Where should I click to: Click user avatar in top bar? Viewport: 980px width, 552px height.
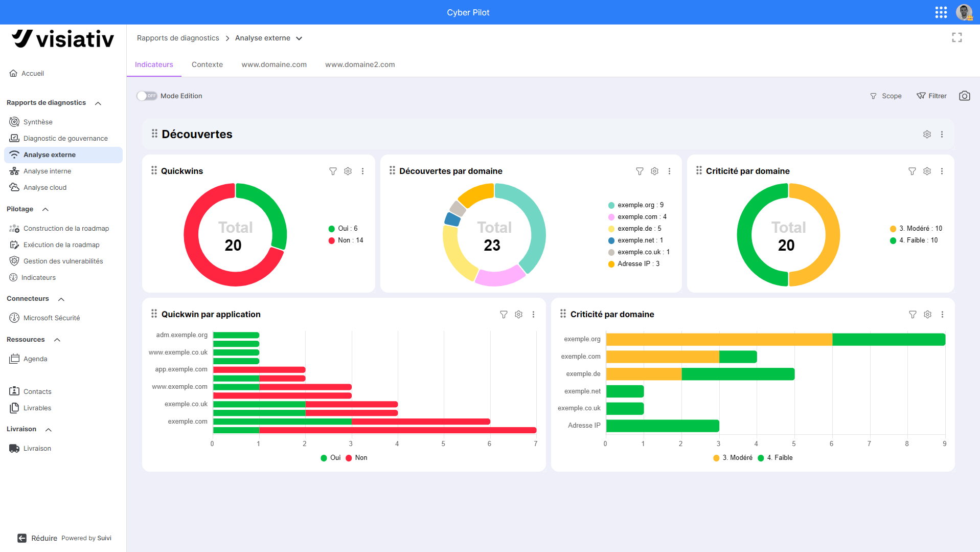[964, 12]
